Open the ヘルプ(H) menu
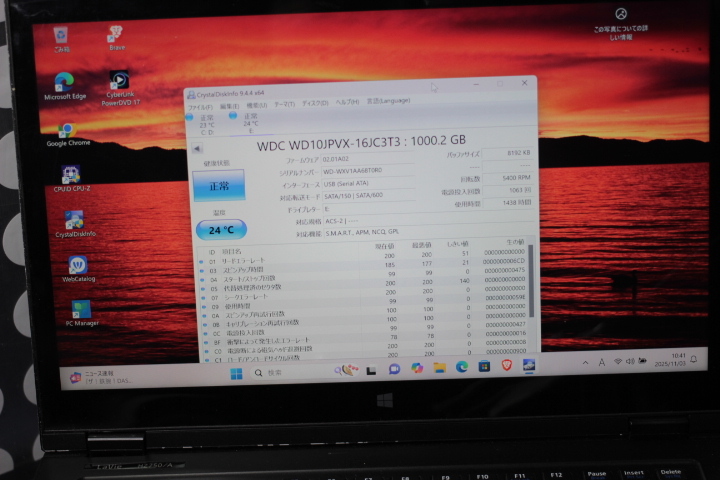Screen dimensions: 720x480 pyautogui.click(x=347, y=102)
